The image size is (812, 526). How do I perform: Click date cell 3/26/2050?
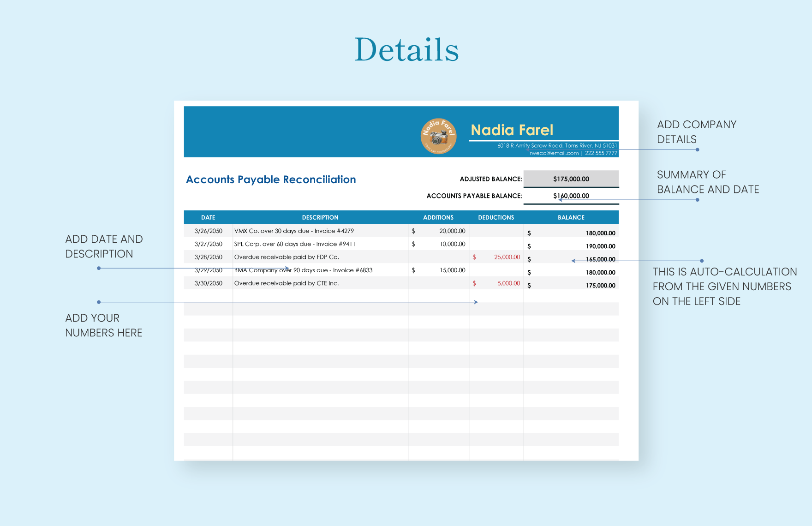click(x=208, y=231)
